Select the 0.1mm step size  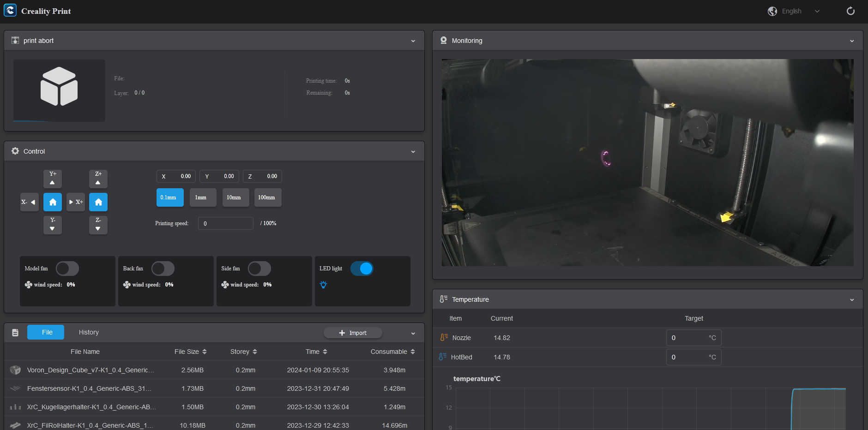tap(170, 197)
